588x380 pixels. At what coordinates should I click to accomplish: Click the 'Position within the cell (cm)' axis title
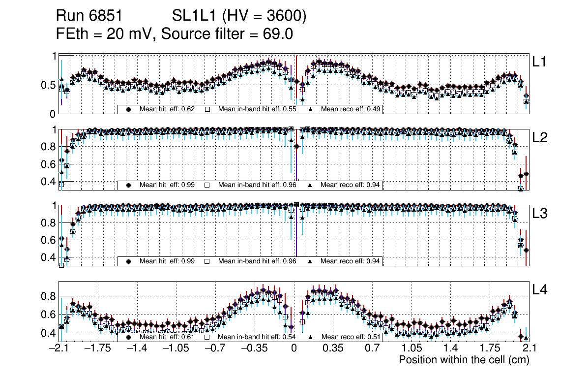(464, 360)
